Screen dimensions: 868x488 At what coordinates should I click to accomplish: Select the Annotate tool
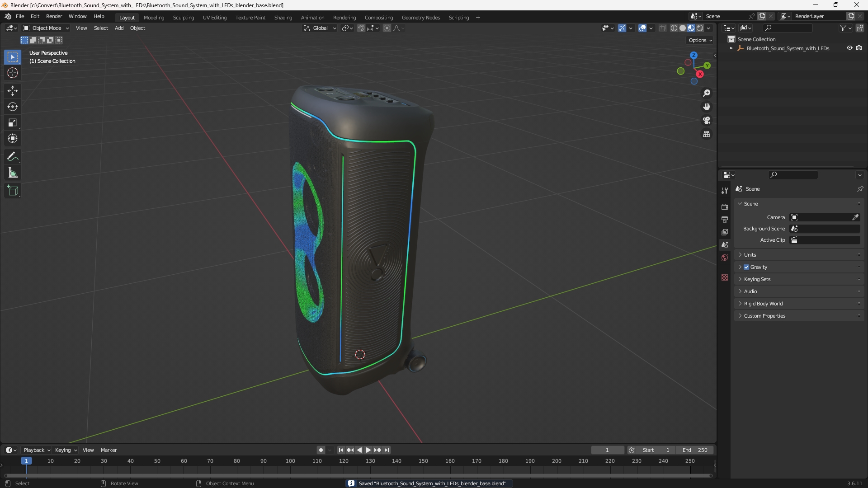point(13,157)
